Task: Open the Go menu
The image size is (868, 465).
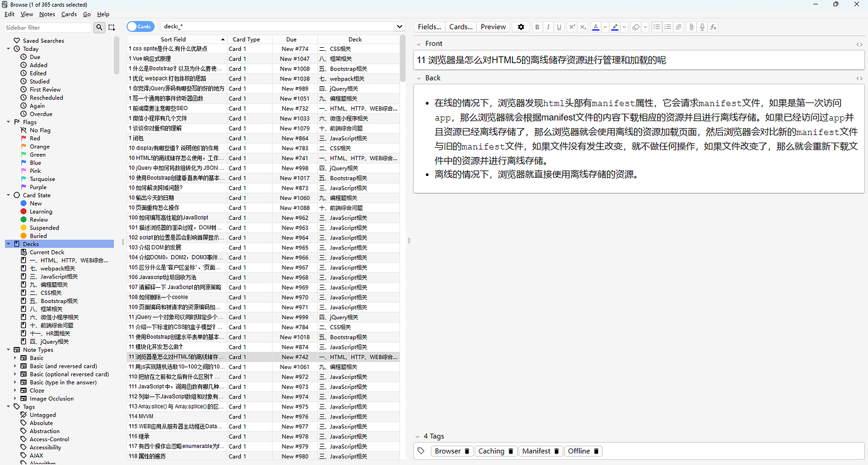Action: point(87,14)
